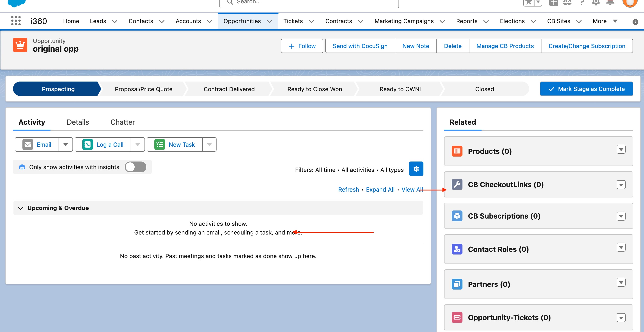Image resolution: width=644 pixels, height=332 pixels.
Task: Click Mark Stage as Complete button
Action: tap(586, 89)
